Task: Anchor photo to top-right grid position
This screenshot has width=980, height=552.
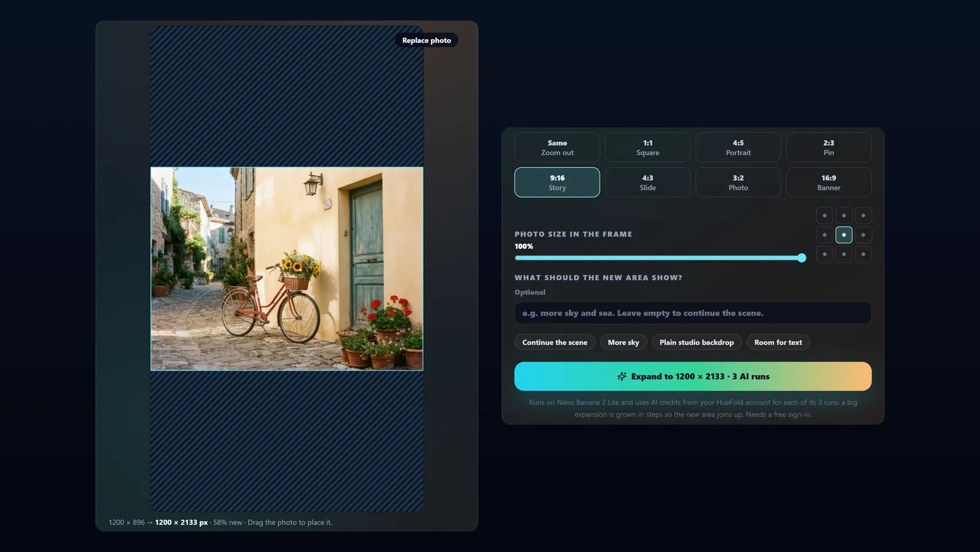Action: (x=863, y=215)
